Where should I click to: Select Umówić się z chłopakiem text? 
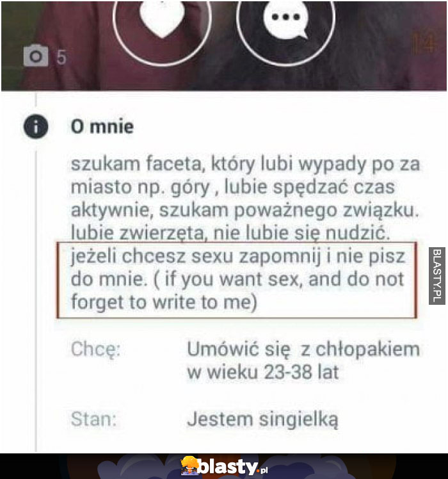point(303,349)
